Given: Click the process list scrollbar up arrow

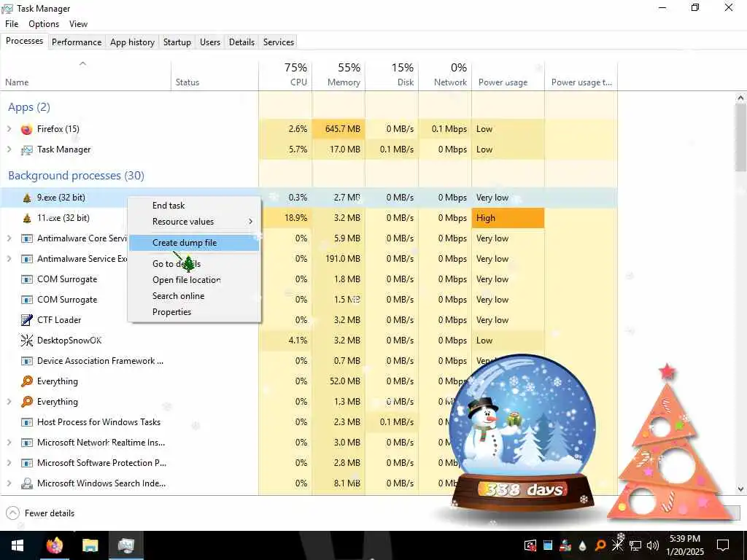Looking at the screenshot, I should coord(740,98).
